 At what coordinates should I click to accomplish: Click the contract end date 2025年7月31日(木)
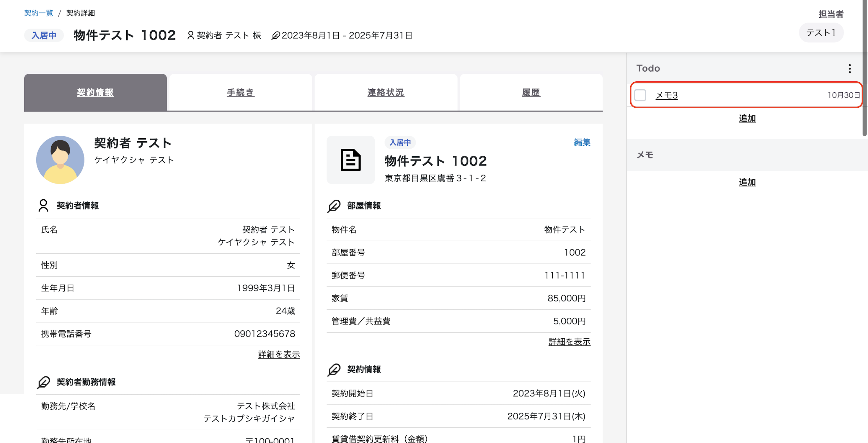coord(546,416)
